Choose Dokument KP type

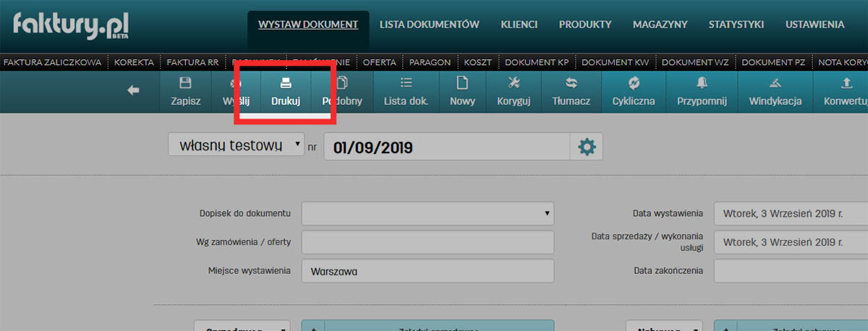[x=537, y=62]
